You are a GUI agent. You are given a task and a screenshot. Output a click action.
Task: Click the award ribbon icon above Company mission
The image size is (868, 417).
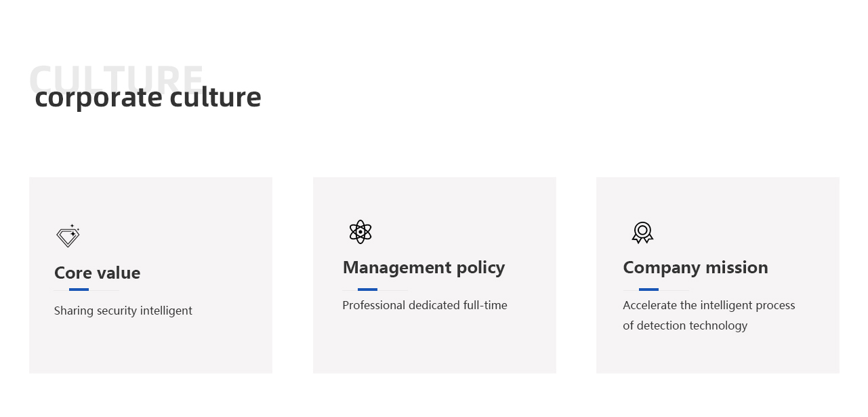pos(642,233)
